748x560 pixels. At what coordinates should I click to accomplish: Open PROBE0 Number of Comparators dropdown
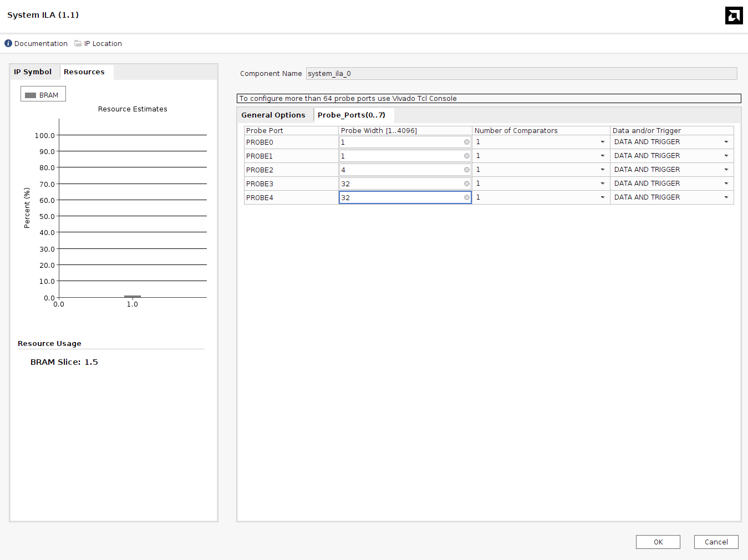point(541,142)
